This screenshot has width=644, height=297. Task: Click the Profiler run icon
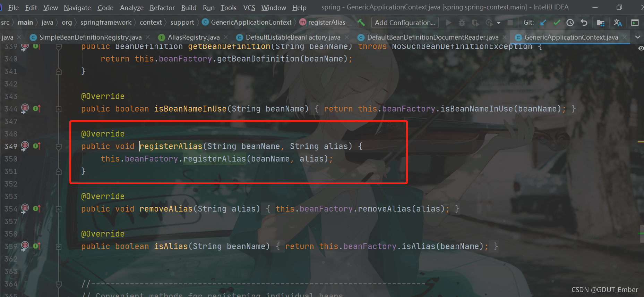pos(489,23)
